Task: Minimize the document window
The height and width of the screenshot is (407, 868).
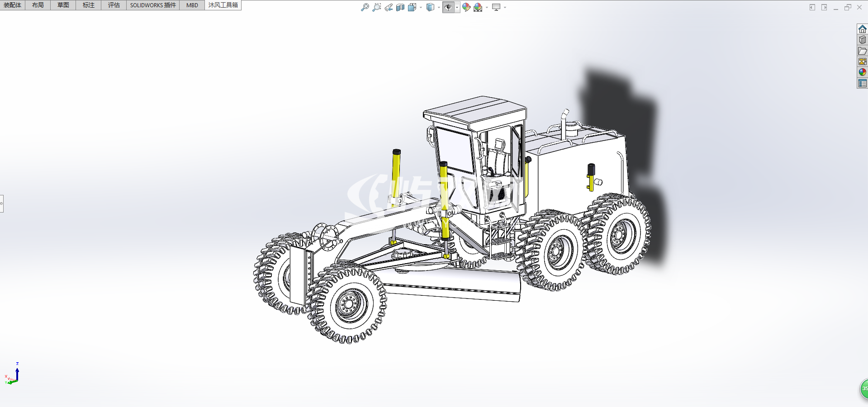Action: (x=836, y=8)
